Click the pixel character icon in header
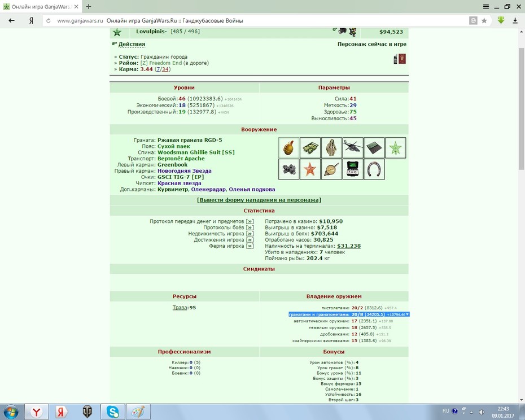The image size is (525, 420). (353, 32)
